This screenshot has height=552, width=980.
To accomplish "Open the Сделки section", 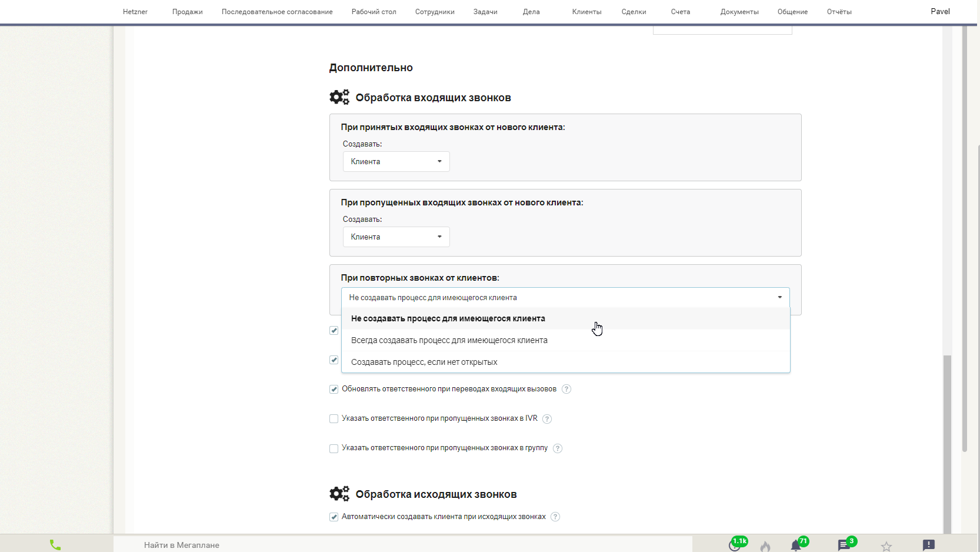I will [634, 12].
